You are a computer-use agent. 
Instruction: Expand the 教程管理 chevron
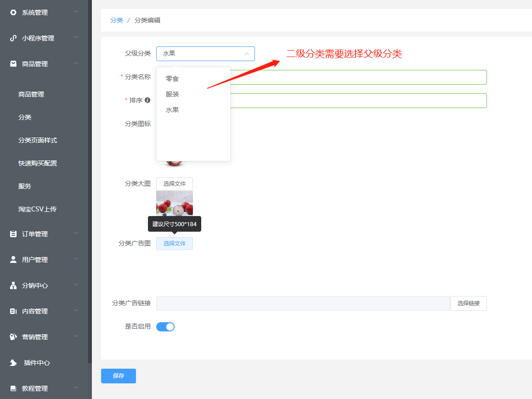tap(76, 388)
